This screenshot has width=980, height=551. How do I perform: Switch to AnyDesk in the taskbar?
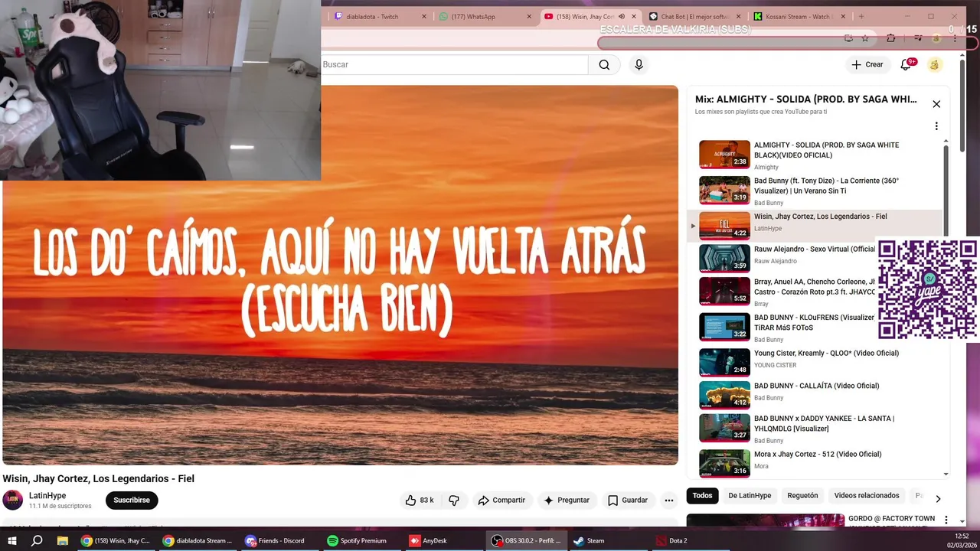pos(429,540)
